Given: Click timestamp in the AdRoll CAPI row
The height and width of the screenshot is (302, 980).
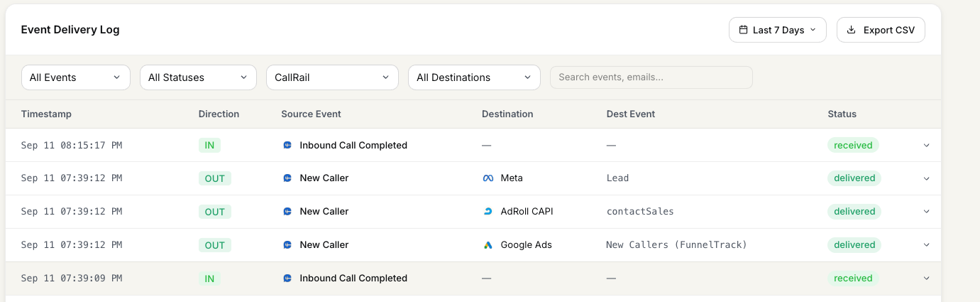Looking at the screenshot, I should [72, 212].
